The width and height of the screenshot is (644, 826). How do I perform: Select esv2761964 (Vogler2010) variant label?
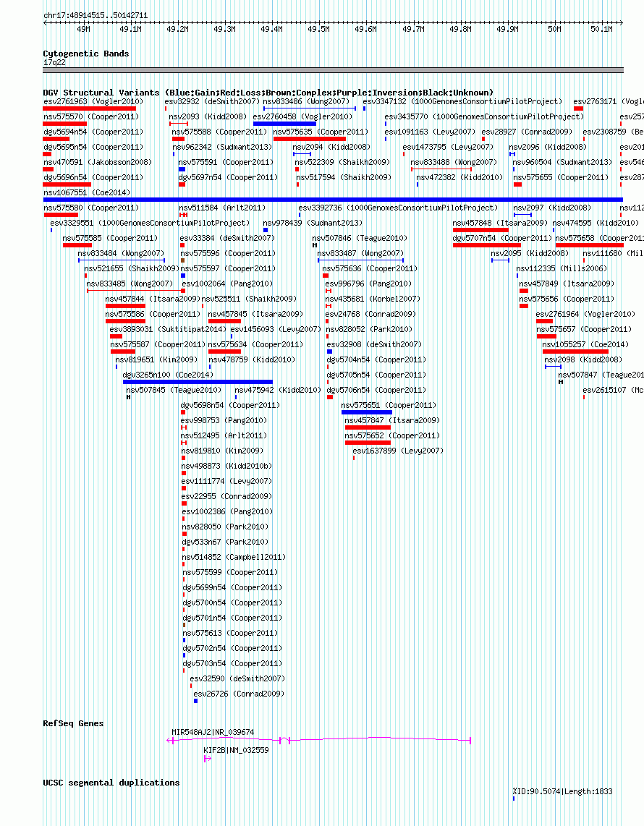[585, 314]
